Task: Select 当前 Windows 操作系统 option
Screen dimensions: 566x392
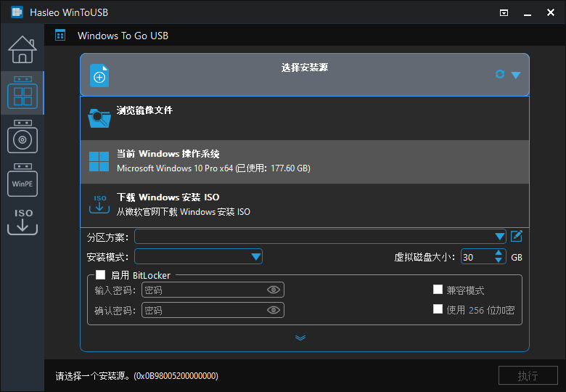Action: click(x=305, y=162)
